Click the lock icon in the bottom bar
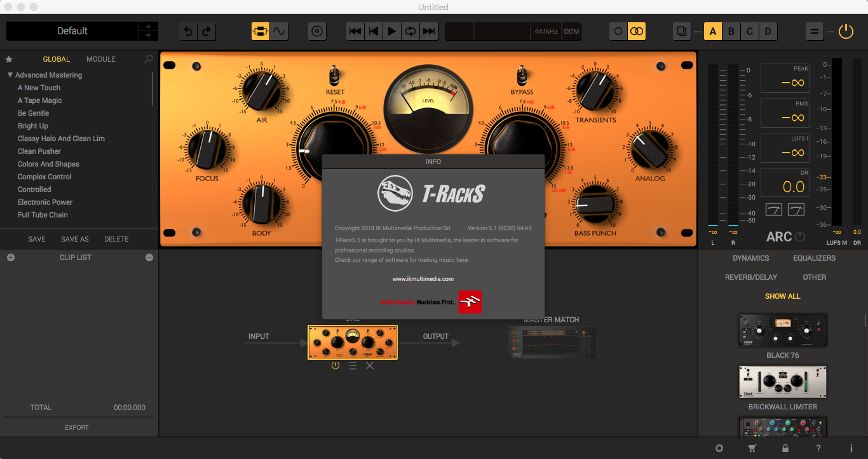 [785, 448]
